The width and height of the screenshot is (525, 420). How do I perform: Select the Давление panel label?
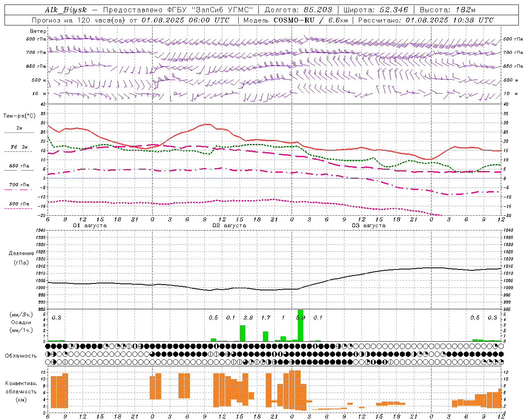21,253
